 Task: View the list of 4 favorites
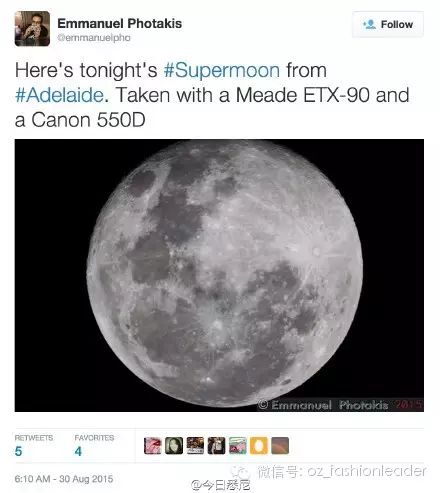click(x=94, y=446)
